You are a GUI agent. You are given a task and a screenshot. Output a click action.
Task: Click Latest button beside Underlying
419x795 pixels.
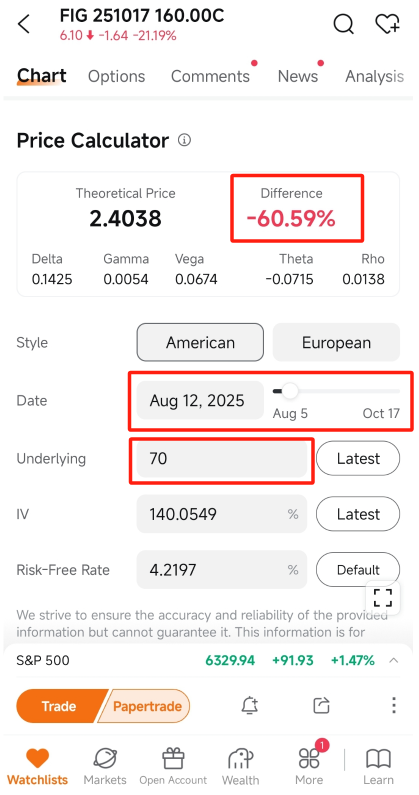coord(358,458)
